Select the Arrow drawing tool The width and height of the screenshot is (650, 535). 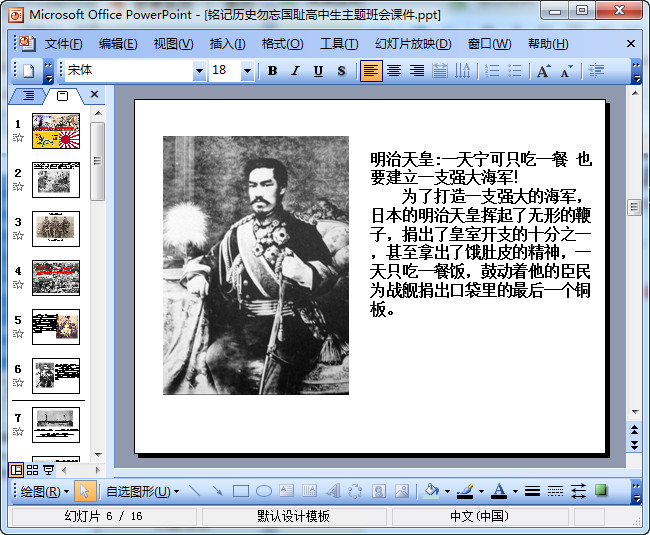(x=218, y=491)
